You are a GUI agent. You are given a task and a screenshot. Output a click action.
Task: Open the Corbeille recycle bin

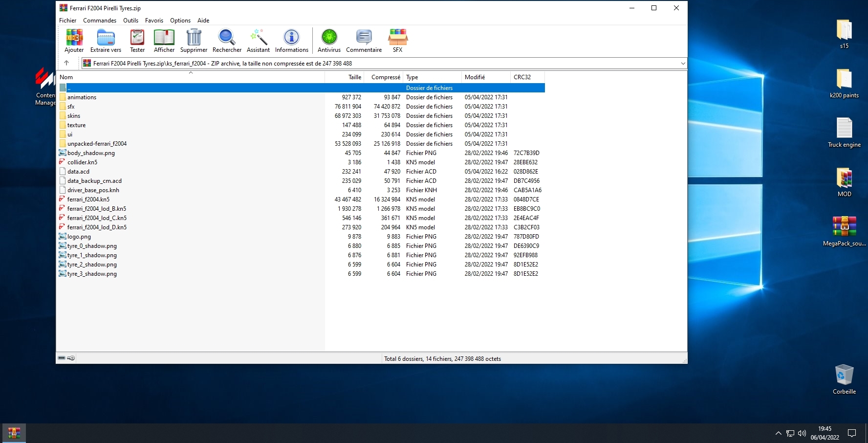844,379
